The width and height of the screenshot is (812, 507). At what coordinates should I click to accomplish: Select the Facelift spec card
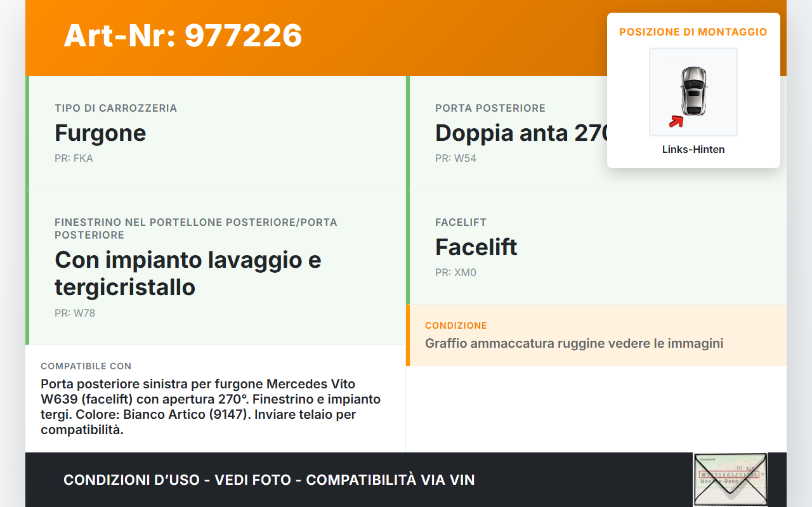[596, 247]
